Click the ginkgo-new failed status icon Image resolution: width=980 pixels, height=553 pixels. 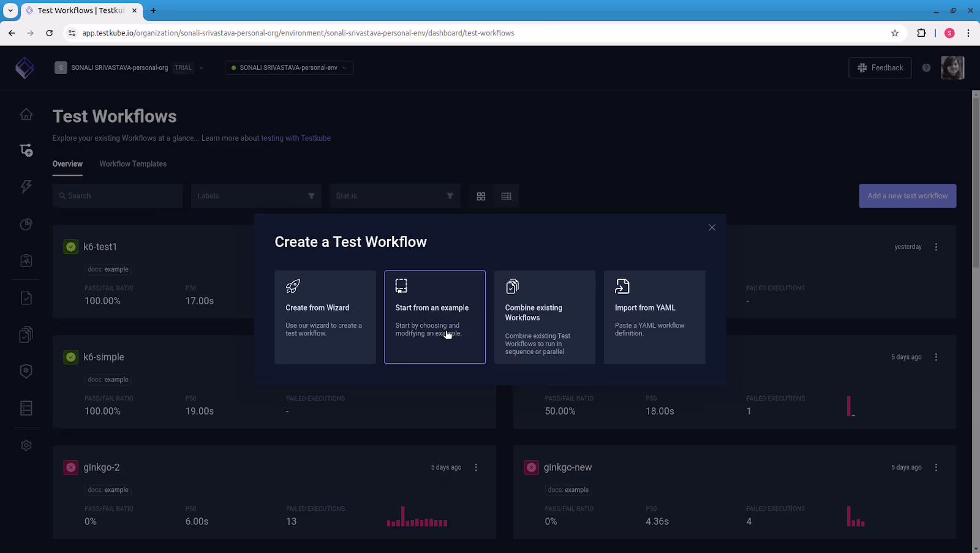pyautogui.click(x=531, y=467)
